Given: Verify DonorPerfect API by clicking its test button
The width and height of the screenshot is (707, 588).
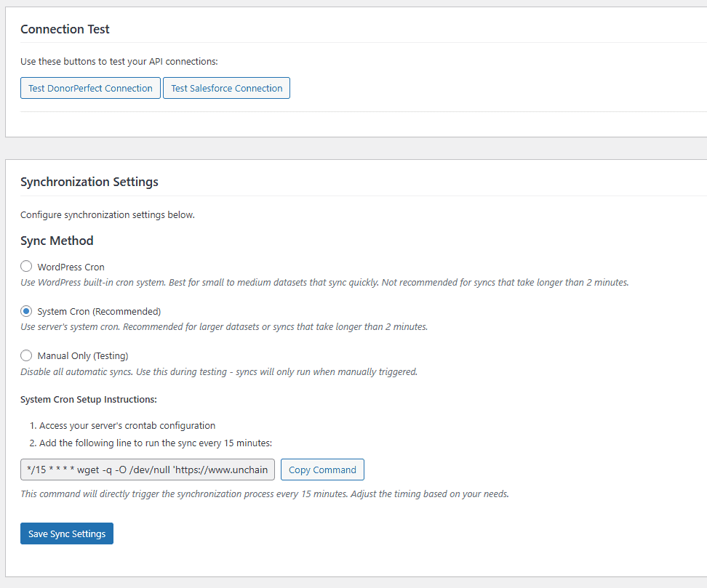Looking at the screenshot, I should point(89,87).
